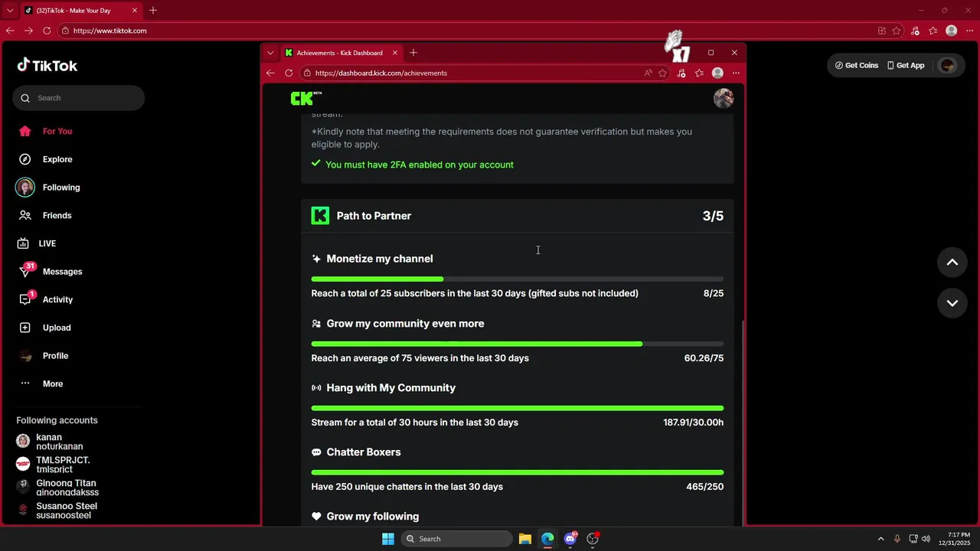
Task: Go back in the Kick window
Action: 270,73
